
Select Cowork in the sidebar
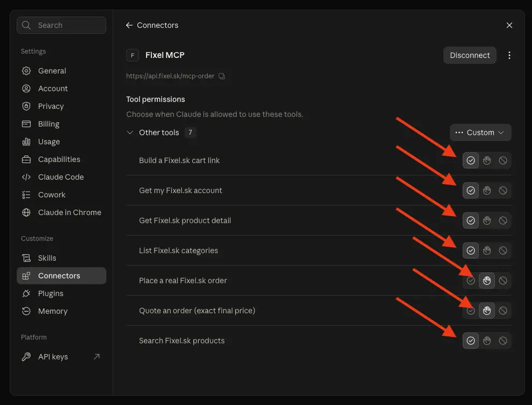pyautogui.click(x=61, y=195)
